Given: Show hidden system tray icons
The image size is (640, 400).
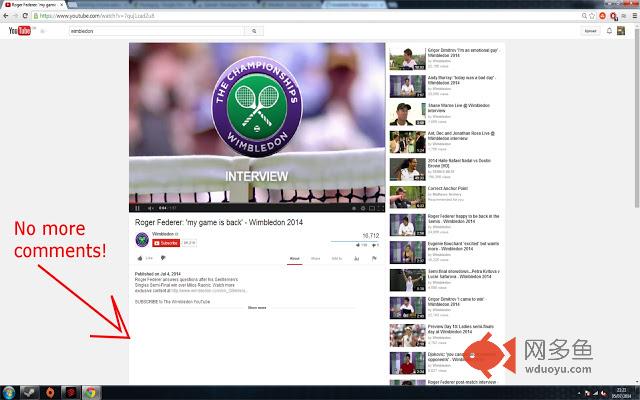Looking at the screenshot, I should tap(579, 393).
